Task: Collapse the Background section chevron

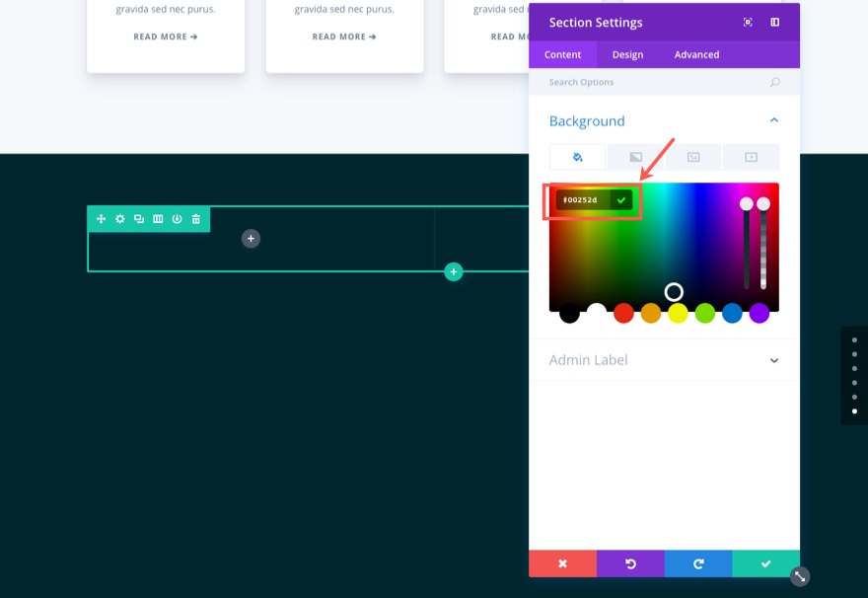Action: (x=774, y=120)
